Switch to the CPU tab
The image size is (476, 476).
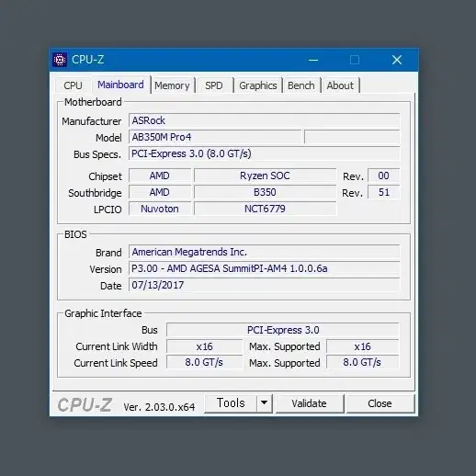click(73, 85)
